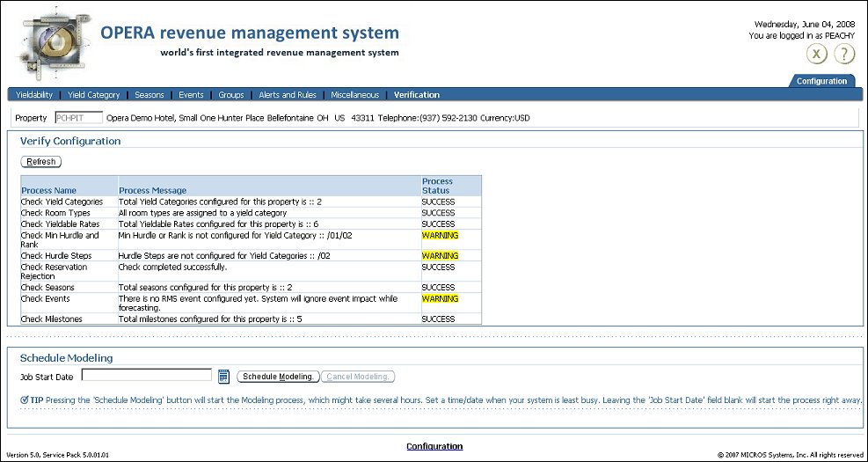Image resolution: width=868 pixels, height=462 pixels.
Task: Click the Schedule Modeling button
Action: (278, 377)
